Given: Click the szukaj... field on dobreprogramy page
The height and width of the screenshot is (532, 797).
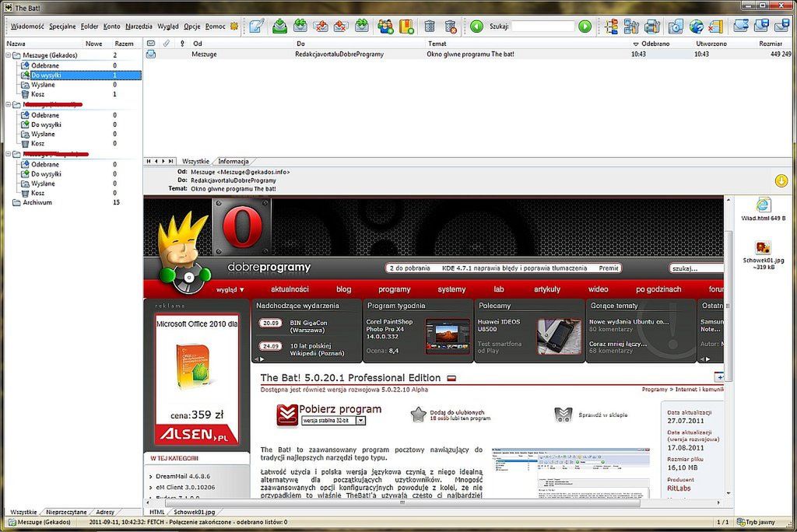Looking at the screenshot, I should [x=697, y=268].
